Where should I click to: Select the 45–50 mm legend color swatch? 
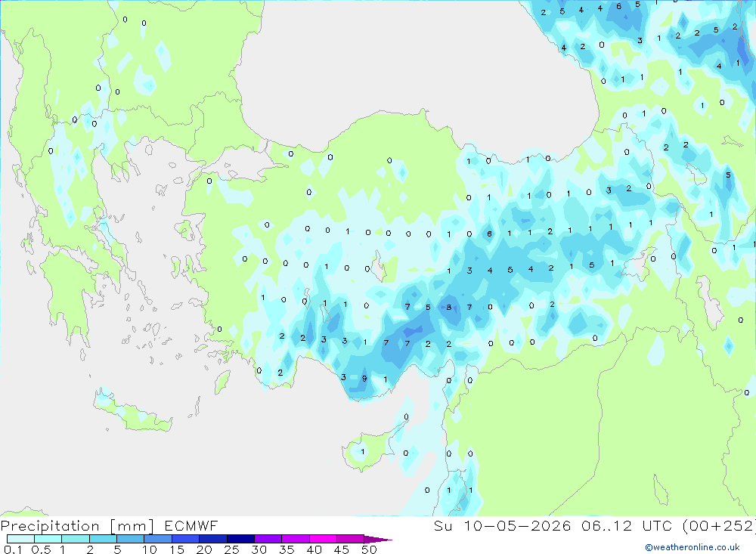(x=350, y=539)
